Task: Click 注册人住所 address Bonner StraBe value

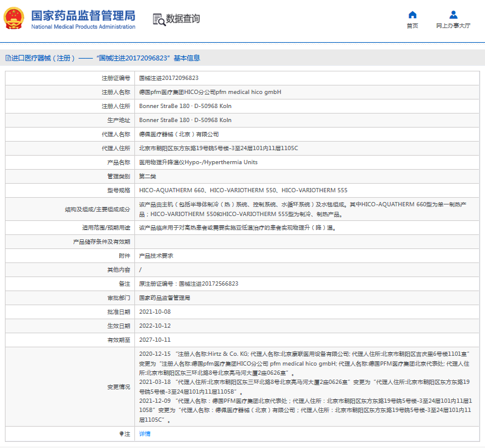Action: click(185, 106)
